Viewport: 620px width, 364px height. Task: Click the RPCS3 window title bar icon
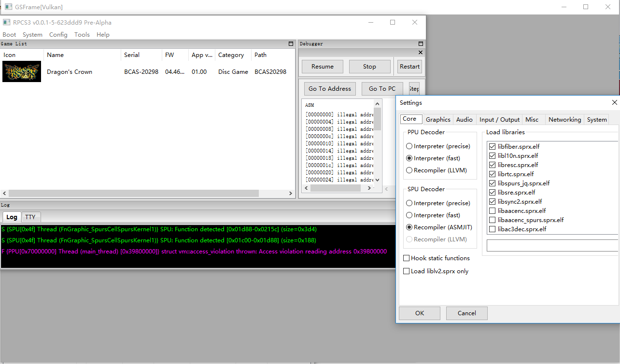(x=6, y=23)
